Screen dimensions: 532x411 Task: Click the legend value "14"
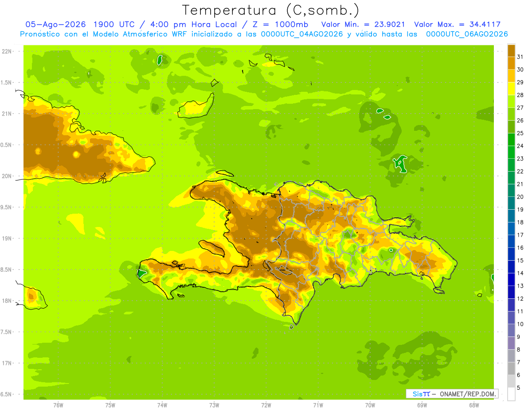coord(520,273)
